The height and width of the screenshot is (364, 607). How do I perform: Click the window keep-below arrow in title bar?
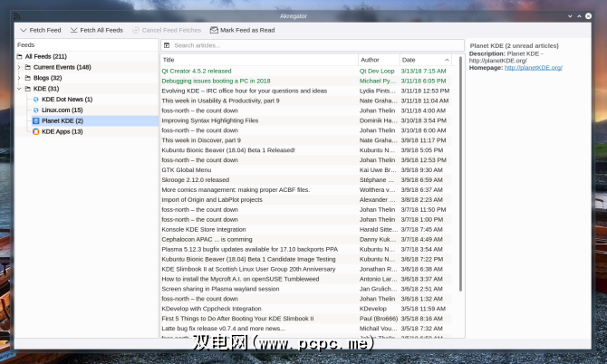(x=570, y=16)
